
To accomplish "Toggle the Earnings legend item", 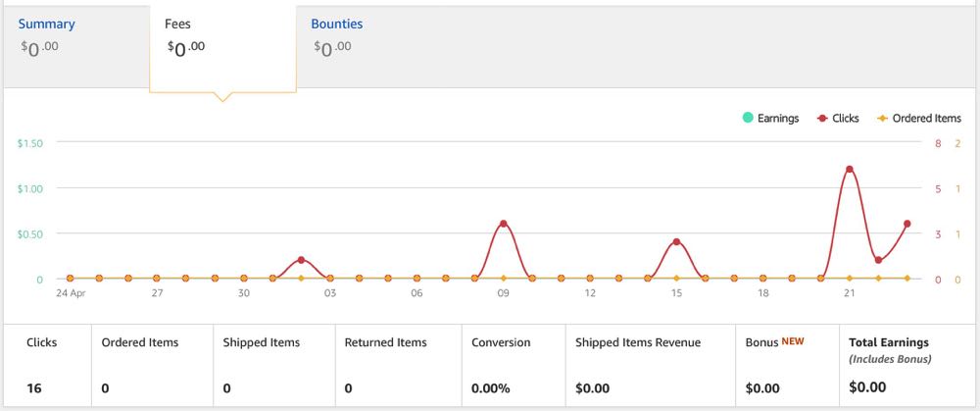I will click(770, 118).
